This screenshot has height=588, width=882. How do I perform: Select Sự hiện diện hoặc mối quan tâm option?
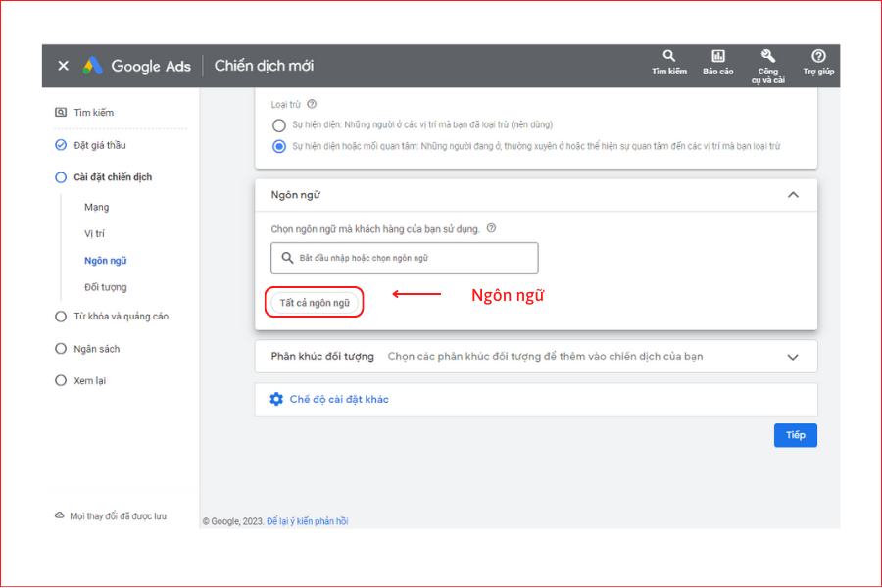[279, 146]
